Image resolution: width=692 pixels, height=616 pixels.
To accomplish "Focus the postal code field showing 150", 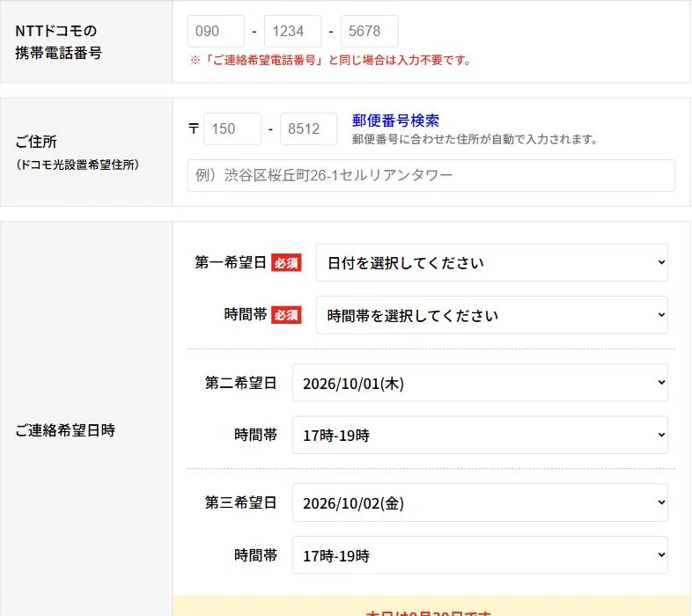I will tap(232, 128).
